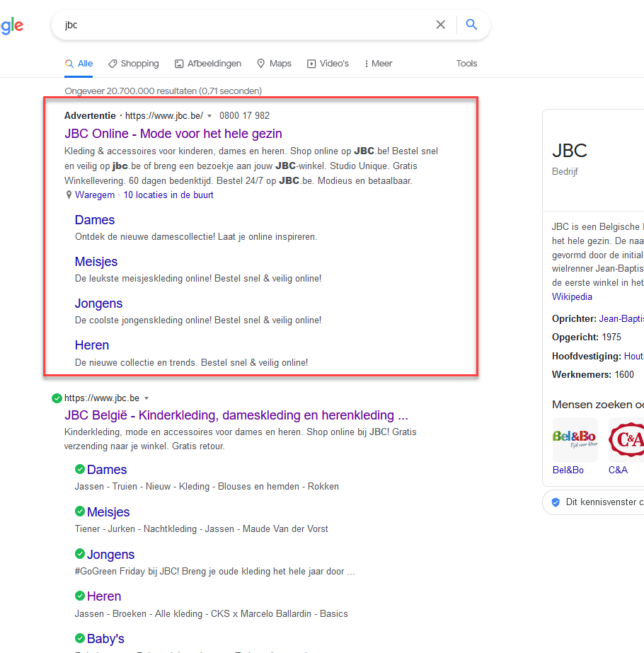Open the ad URL dropdown arrow next to jbc.be/
Viewport: 644px width, 653px height.
tap(209, 116)
